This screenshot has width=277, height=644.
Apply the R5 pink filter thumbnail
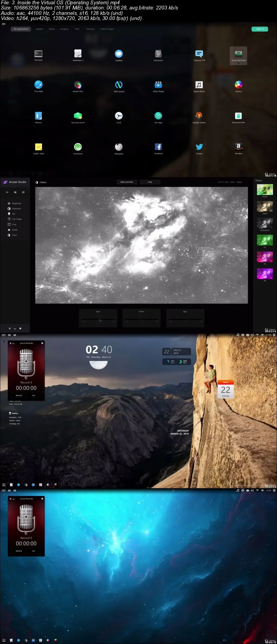point(265,257)
